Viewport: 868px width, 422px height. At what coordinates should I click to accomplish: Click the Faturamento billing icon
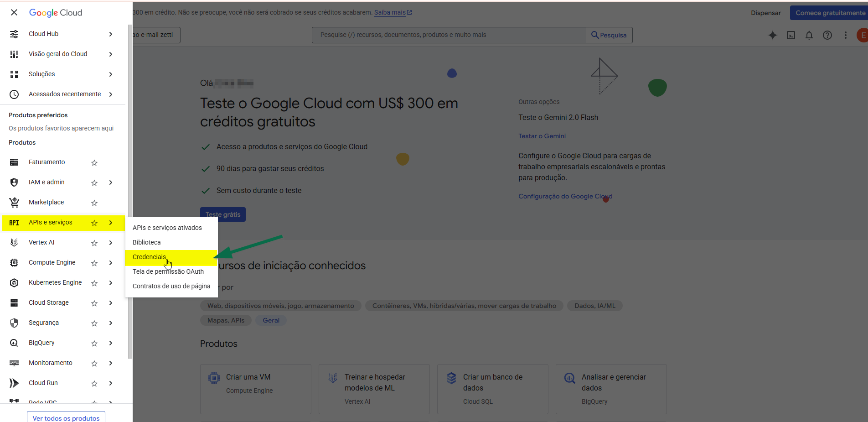(14, 162)
